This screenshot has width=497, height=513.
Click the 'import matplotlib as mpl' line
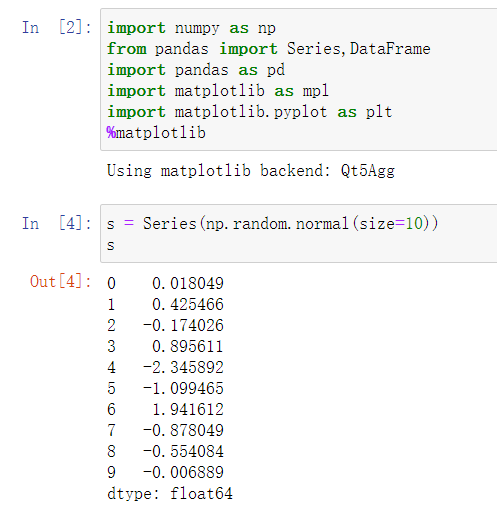(218, 91)
